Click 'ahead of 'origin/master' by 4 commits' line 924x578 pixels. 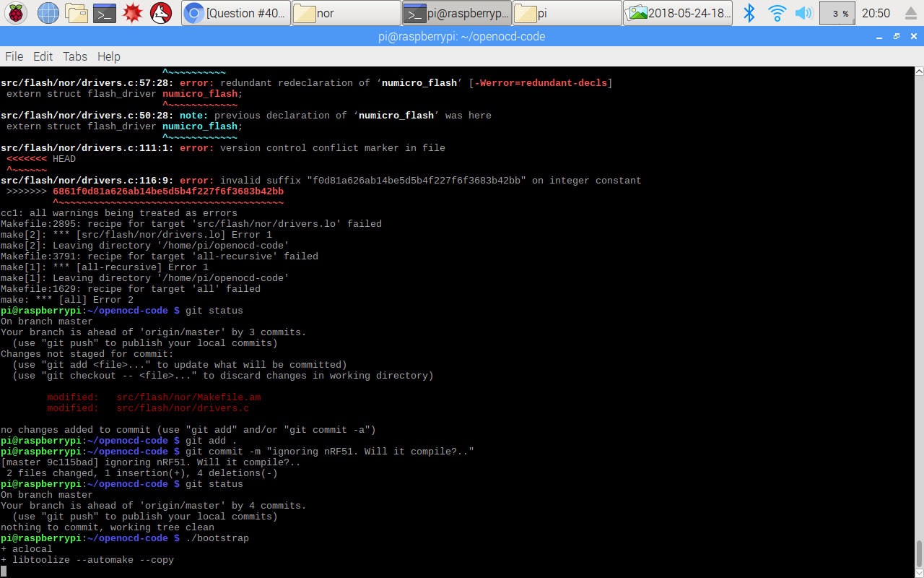click(x=154, y=506)
